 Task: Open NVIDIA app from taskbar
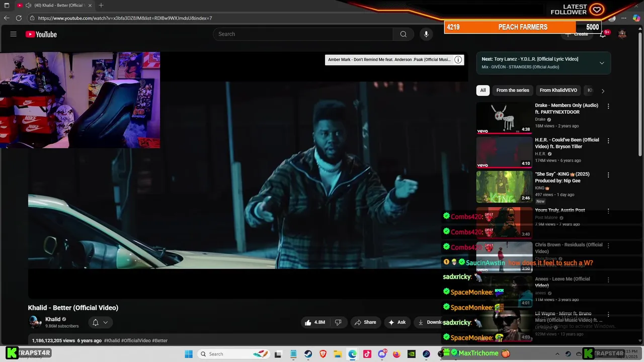point(412,354)
